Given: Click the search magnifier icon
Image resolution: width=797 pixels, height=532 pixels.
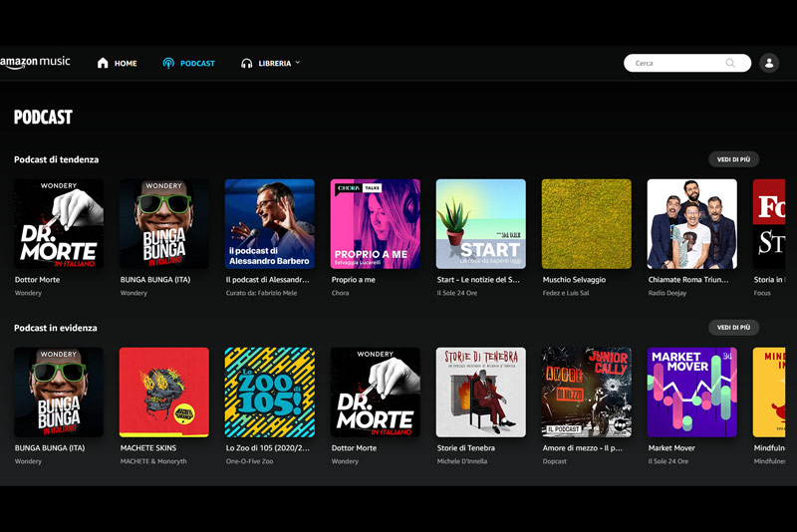Looking at the screenshot, I should click(730, 63).
